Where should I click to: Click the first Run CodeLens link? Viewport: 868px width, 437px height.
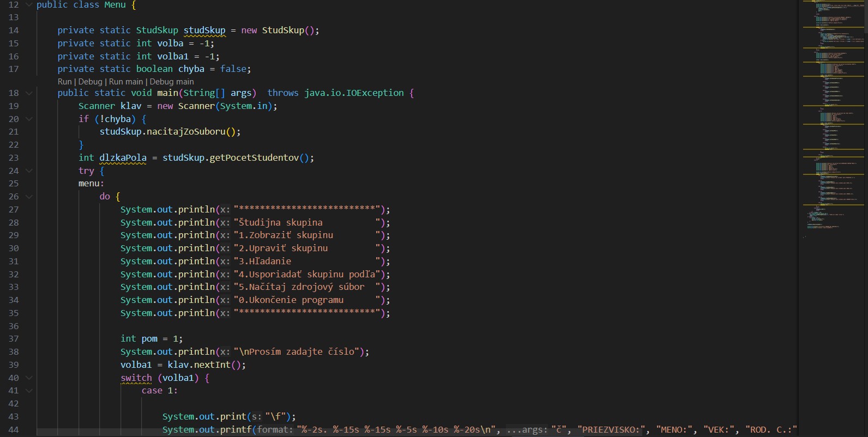point(64,82)
